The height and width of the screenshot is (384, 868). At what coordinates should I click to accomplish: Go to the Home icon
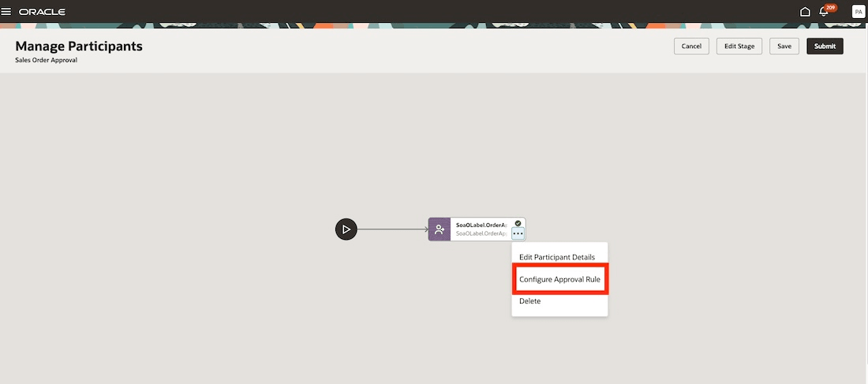tap(805, 12)
